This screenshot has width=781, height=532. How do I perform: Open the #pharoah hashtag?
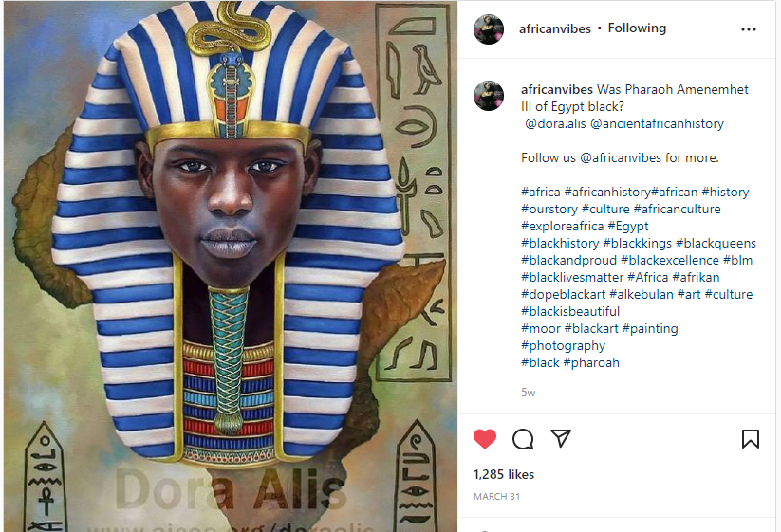tap(591, 363)
